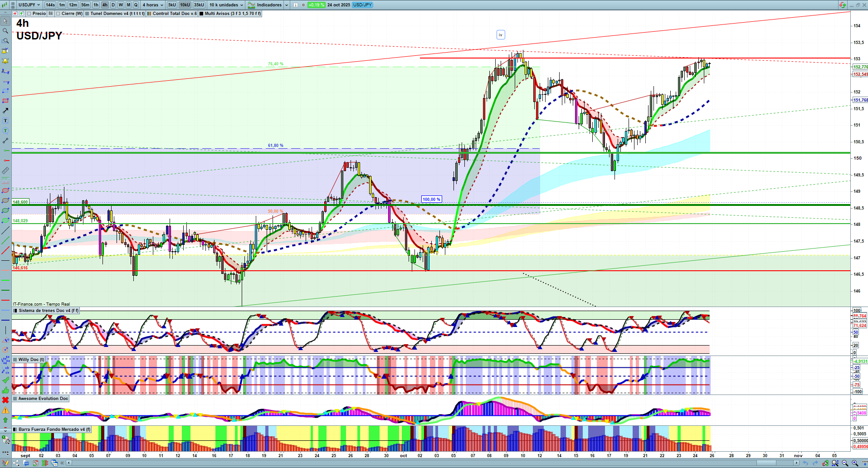
Task: Toggle the Precio checkbox
Action: [29, 14]
